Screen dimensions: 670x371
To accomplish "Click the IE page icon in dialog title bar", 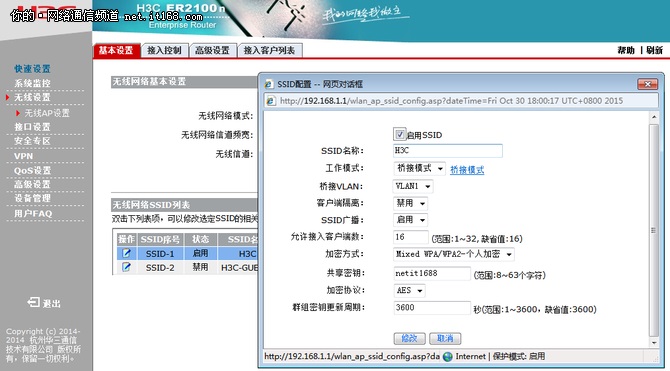I will [x=269, y=84].
